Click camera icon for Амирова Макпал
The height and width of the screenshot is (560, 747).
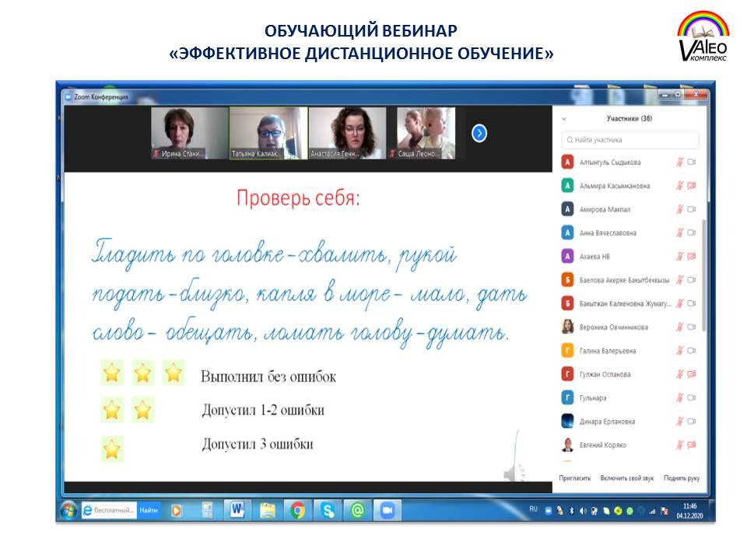coord(692,209)
